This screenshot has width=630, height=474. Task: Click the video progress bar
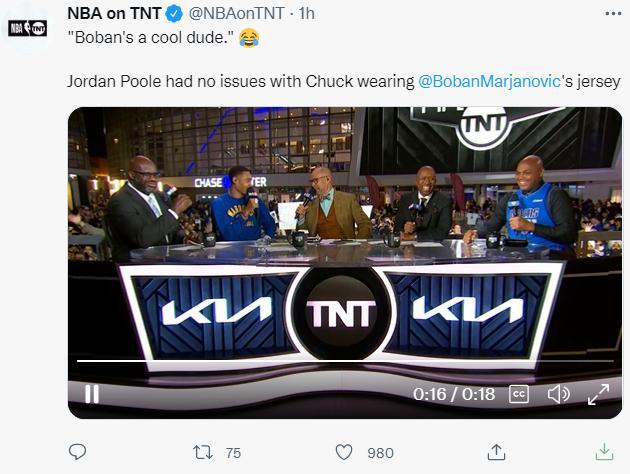345,361
